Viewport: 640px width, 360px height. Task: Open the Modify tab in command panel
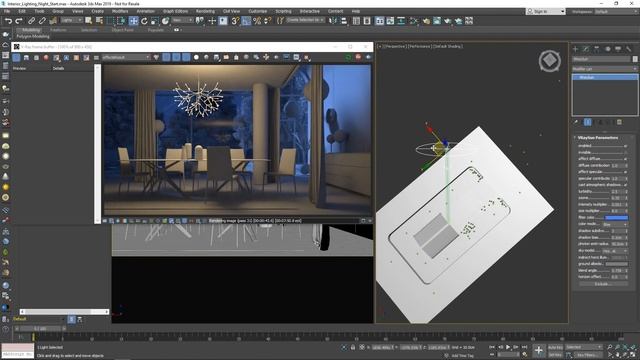point(586,49)
